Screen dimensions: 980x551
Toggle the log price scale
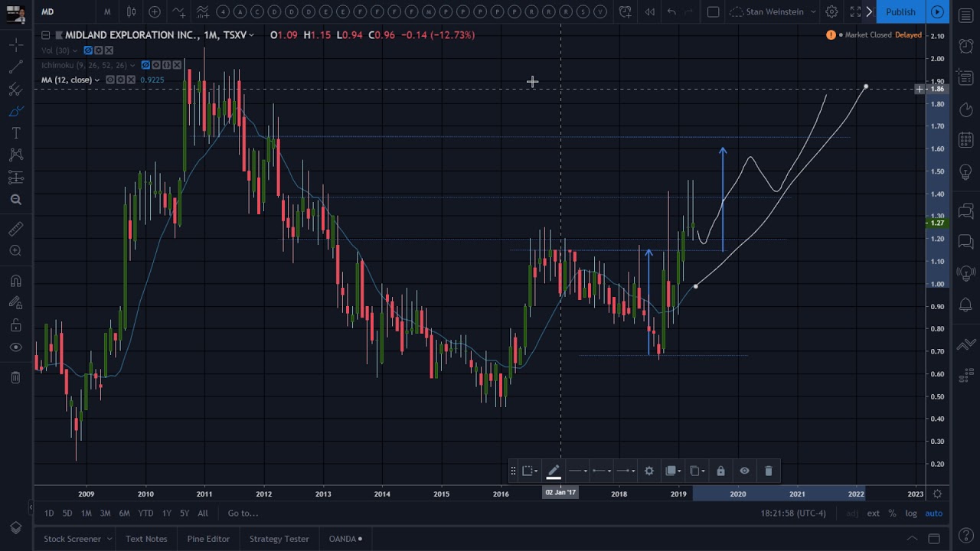tap(911, 514)
